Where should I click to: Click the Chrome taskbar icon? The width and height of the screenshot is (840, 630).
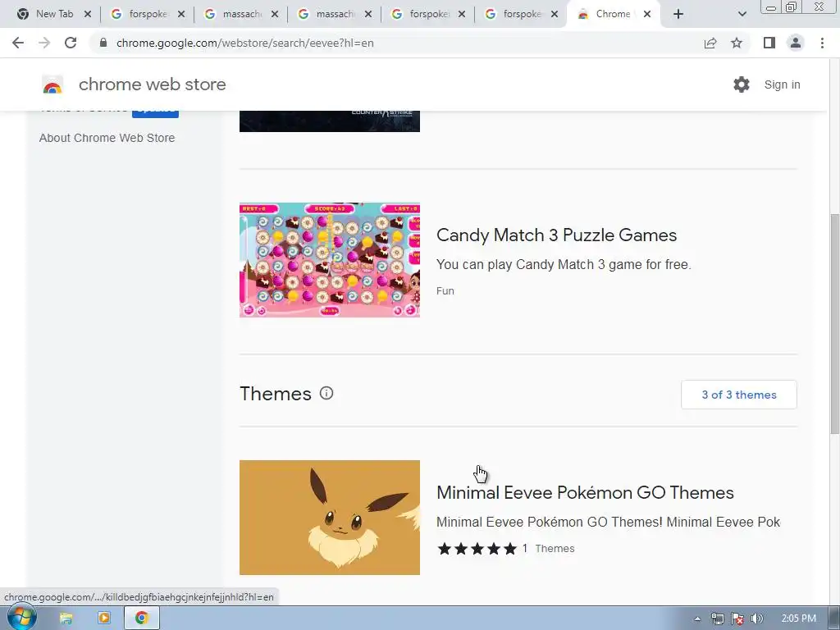[x=141, y=619]
